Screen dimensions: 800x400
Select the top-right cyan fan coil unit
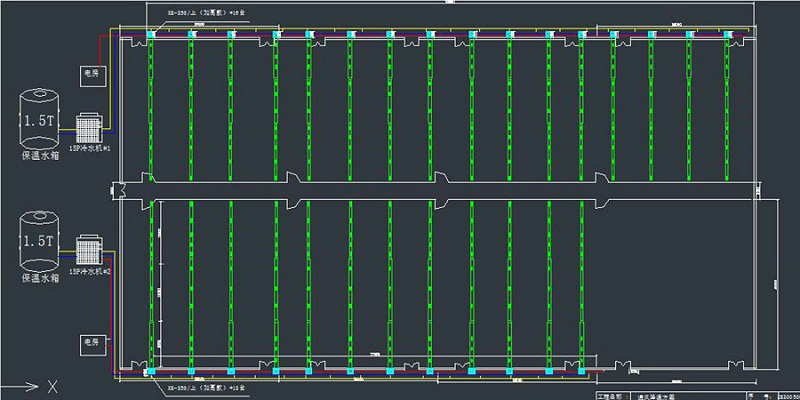(727, 37)
